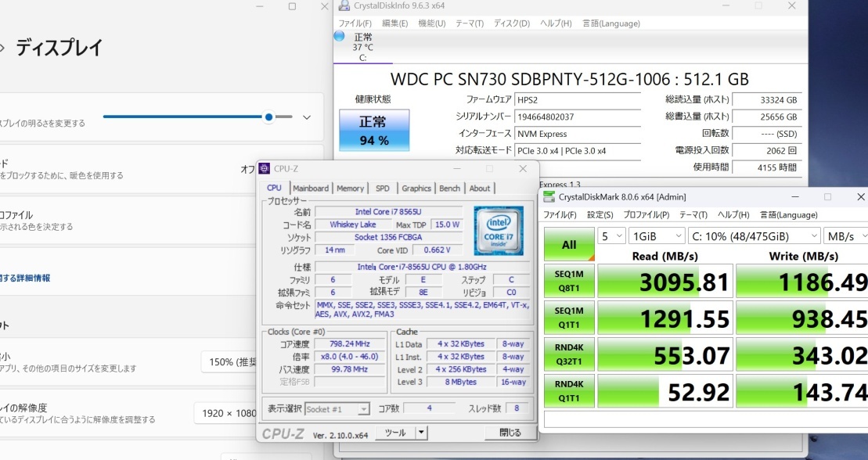Image resolution: width=868 pixels, height=460 pixels.
Task: Click the 3095.81 sequential read result
Action: [665, 281]
